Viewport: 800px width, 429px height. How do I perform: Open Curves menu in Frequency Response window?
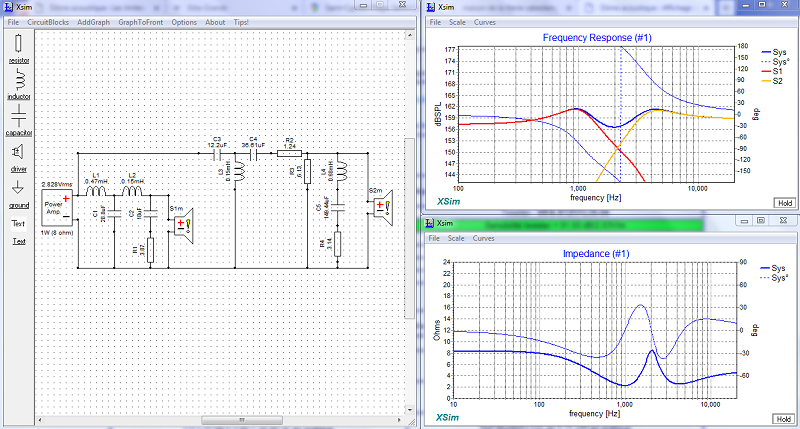click(x=485, y=22)
